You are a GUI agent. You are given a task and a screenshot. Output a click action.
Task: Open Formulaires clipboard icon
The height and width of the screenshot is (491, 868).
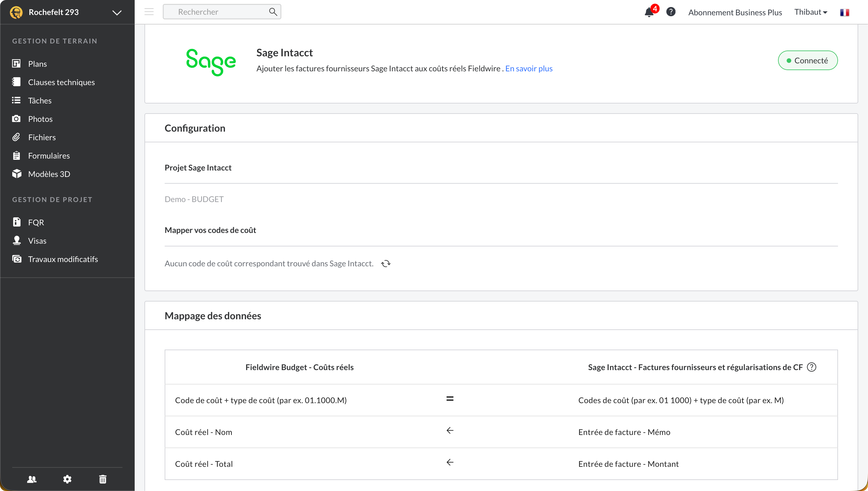pos(16,156)
